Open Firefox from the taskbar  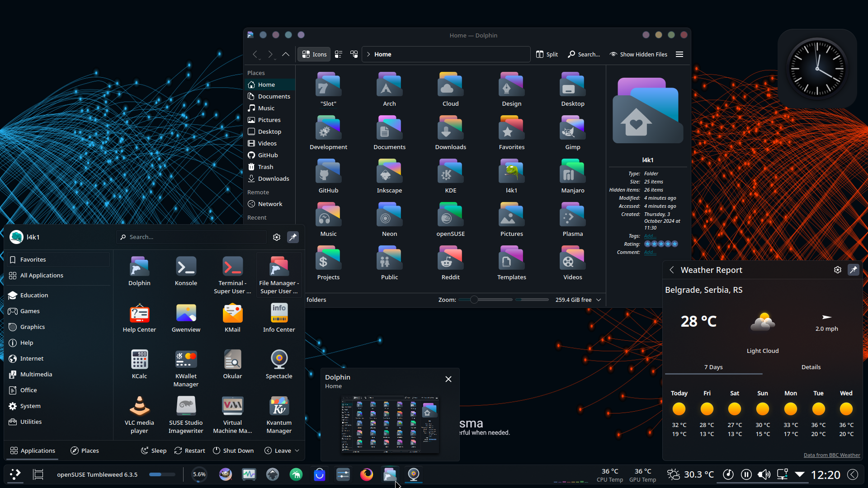click(366, 474)
